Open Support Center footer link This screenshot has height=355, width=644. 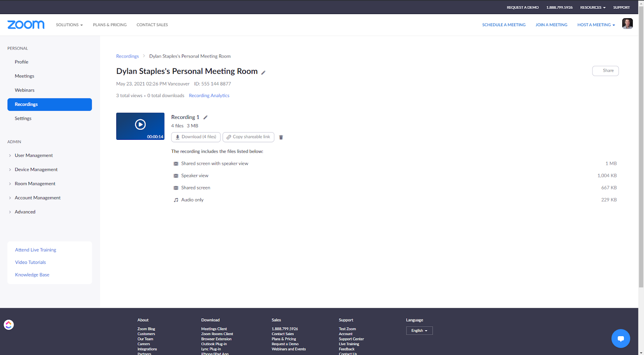351,339
